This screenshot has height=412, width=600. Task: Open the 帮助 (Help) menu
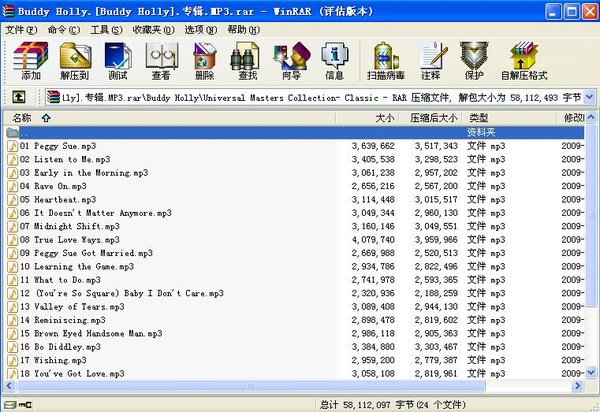coord(244,30)
